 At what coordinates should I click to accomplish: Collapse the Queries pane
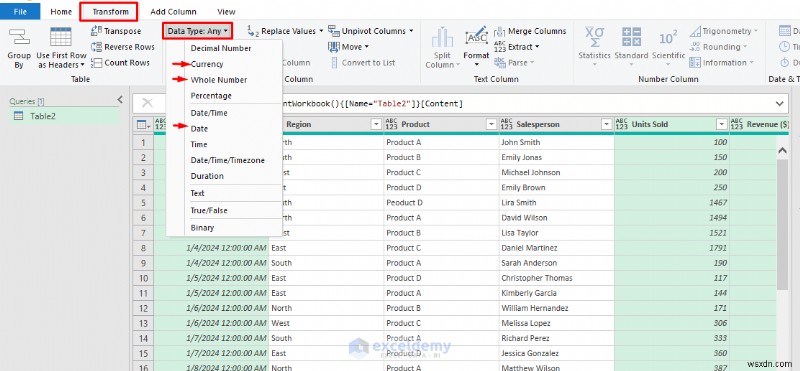(120, 100)
